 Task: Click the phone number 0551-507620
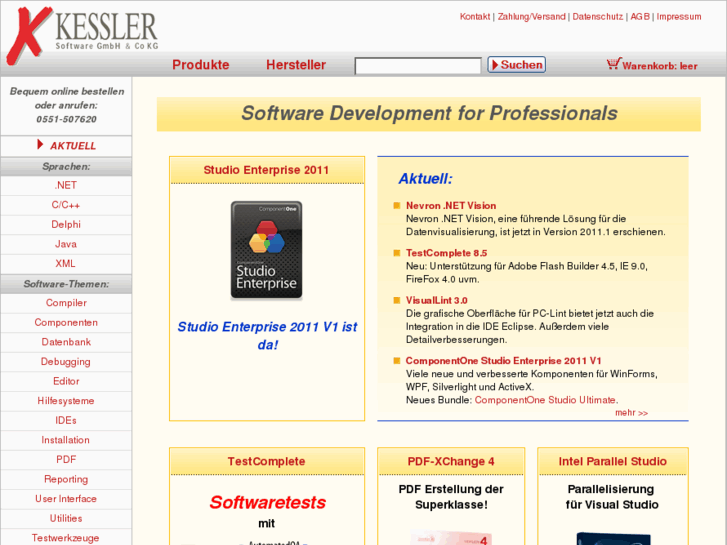click(66, 119)
